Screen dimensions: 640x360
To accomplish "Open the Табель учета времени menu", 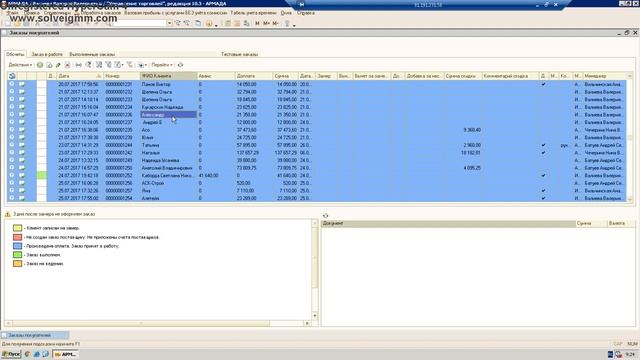I will (253, 13).
